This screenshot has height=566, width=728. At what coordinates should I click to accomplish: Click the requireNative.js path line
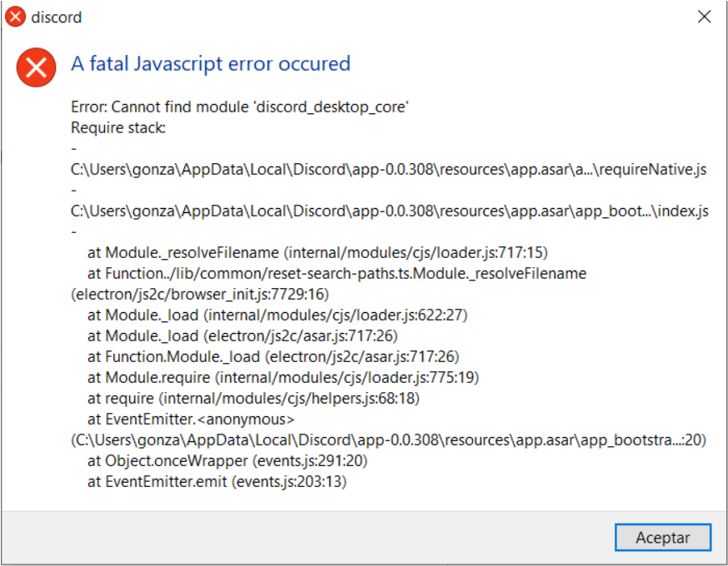point(389,169)
